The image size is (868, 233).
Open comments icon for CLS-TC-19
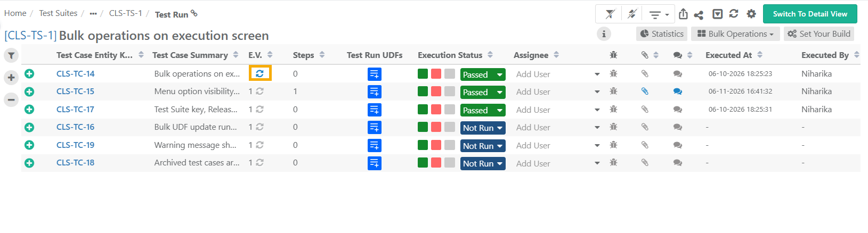point(677,145)
